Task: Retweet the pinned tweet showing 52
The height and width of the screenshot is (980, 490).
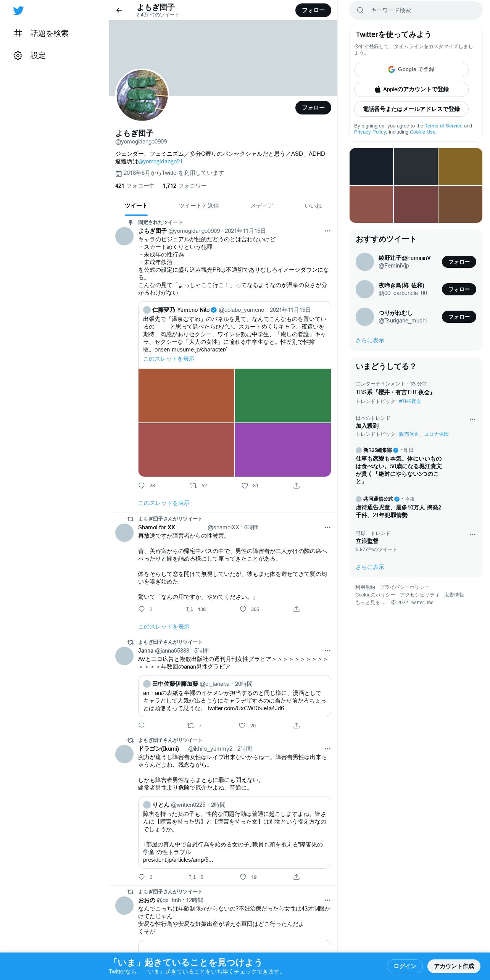Action: pyautogui.click(x=193, y=485)
